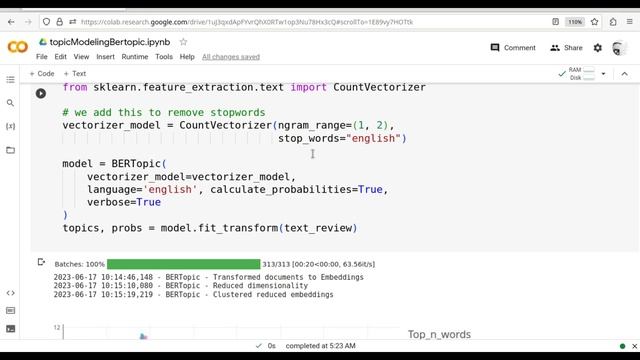This screenshot has width=640, height=360.
Task: Click the Batches 100% progress bar
Action: 183,264
